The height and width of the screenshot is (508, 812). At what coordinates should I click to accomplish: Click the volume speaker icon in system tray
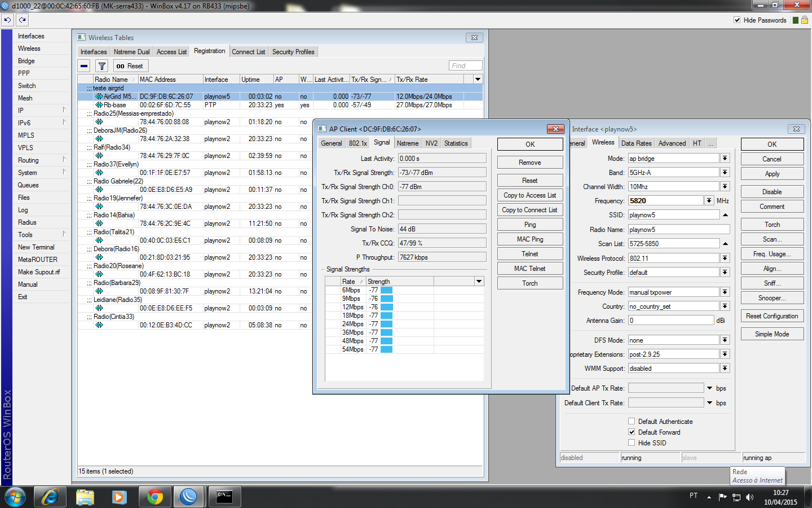point(749,497)
